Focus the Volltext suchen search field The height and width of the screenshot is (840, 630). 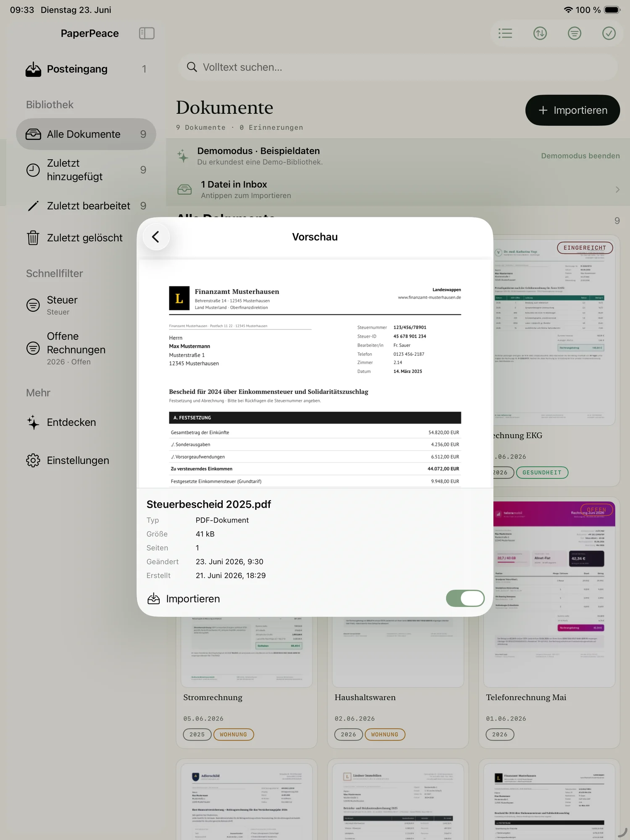coord(398,67)
